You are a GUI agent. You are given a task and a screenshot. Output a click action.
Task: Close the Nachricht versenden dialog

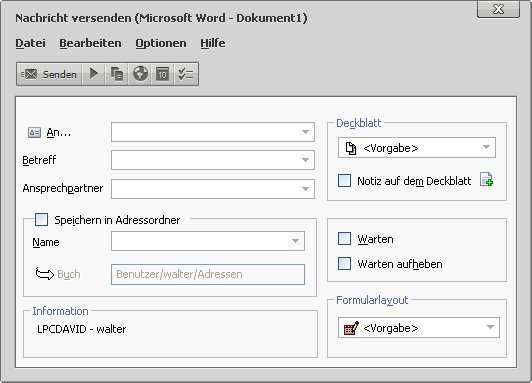click(498, 9)
